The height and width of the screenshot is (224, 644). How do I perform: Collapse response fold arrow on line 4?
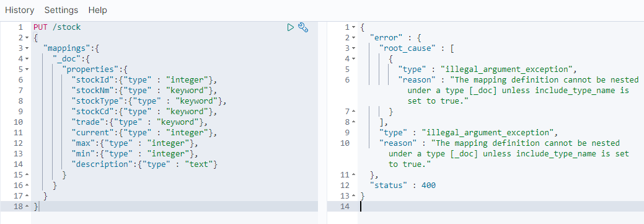click(354, 59)
